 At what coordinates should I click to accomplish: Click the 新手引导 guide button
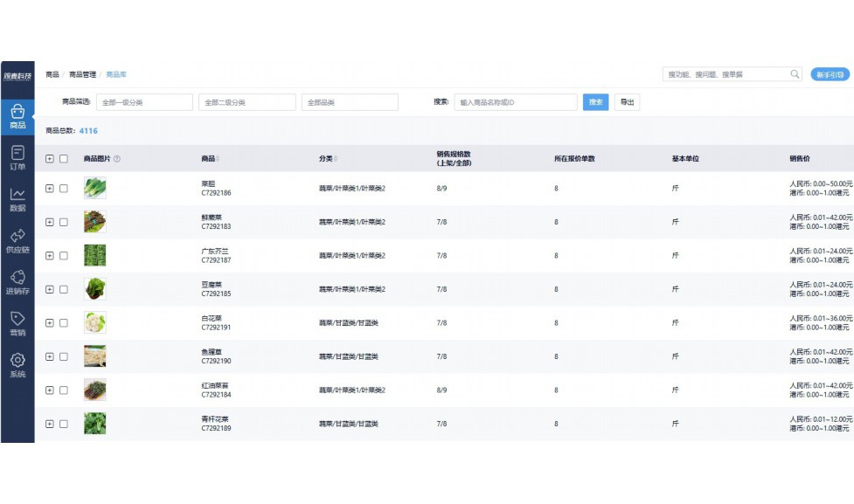tap(830, 75)
